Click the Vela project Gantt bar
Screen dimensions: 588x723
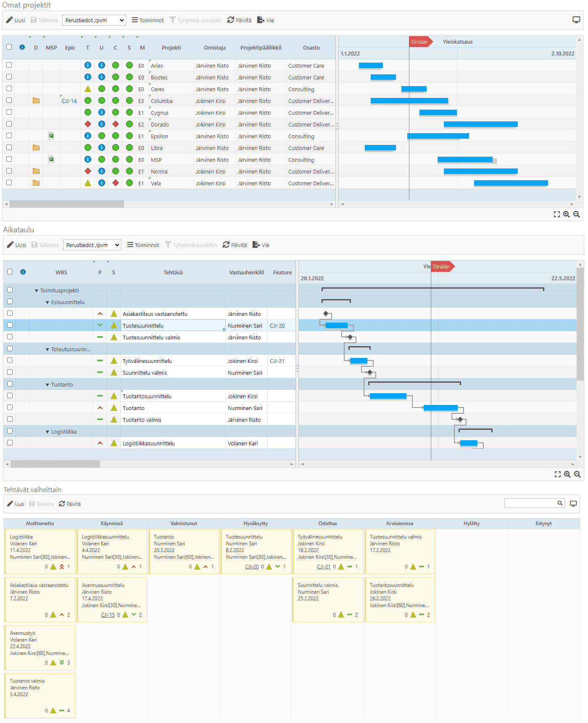[x=511, y=183]
